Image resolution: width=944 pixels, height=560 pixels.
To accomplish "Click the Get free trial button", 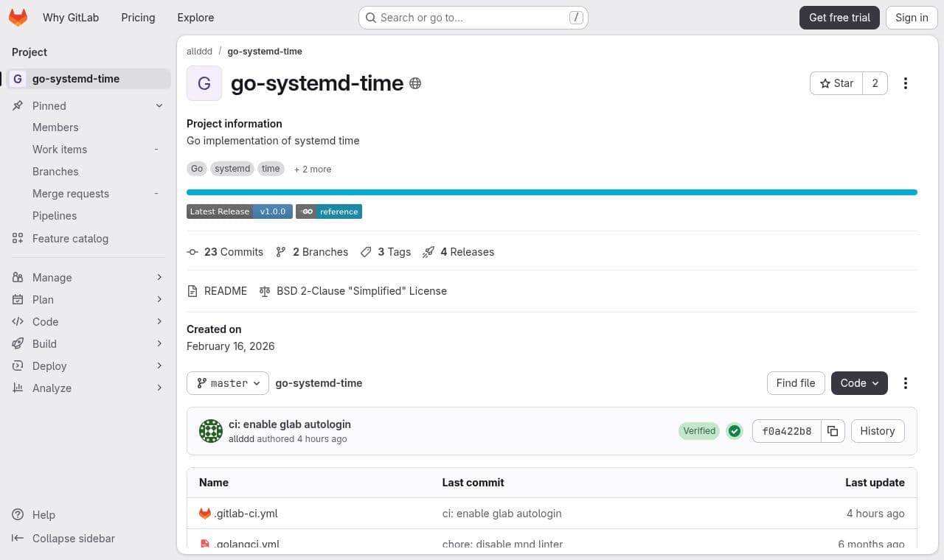I will click(x=839, y=18).
